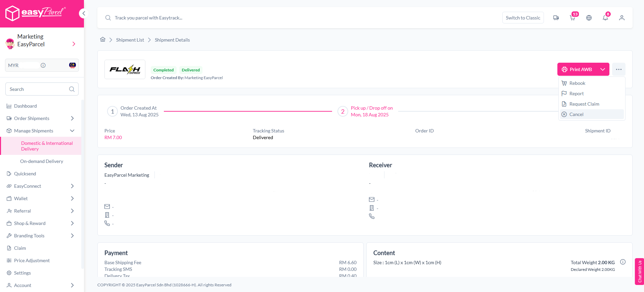644x292 pixels.
Task: Click the MYR balance info icon
Action: [x=43, y=65]
